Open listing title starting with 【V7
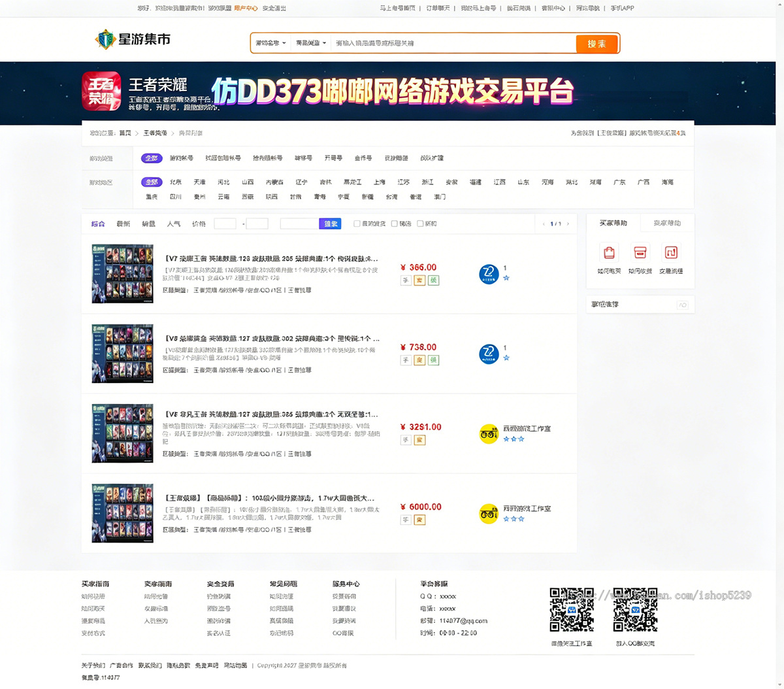 tap(271, 259)
